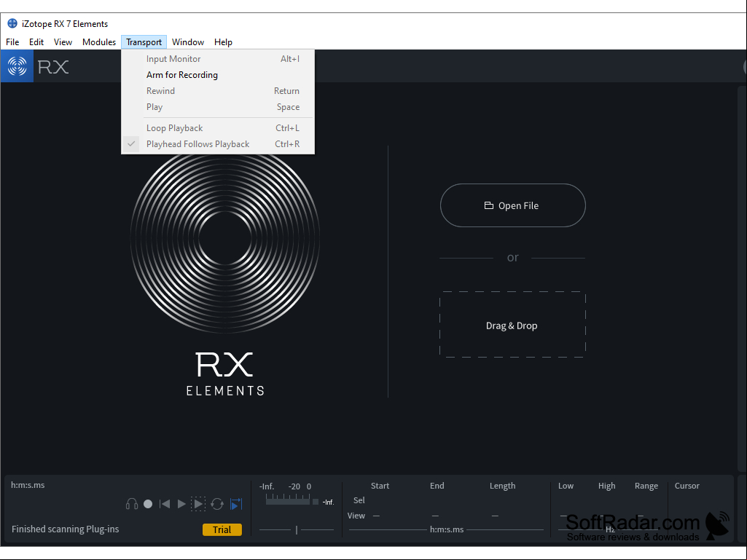
Task: Open the View menu
Action: click(x=63, y=42)
